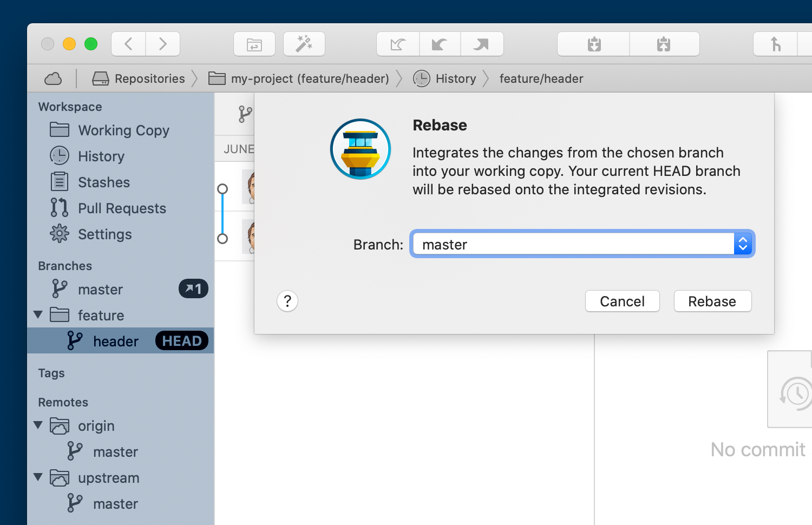Collapse the upstream remote

pos(38,477)
